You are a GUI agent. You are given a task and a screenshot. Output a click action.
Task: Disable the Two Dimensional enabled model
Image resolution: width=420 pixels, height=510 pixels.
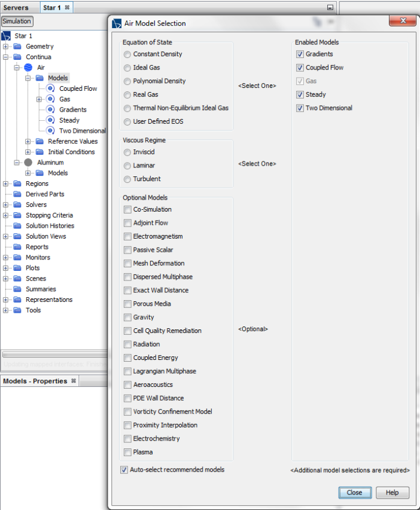point(300,108)
